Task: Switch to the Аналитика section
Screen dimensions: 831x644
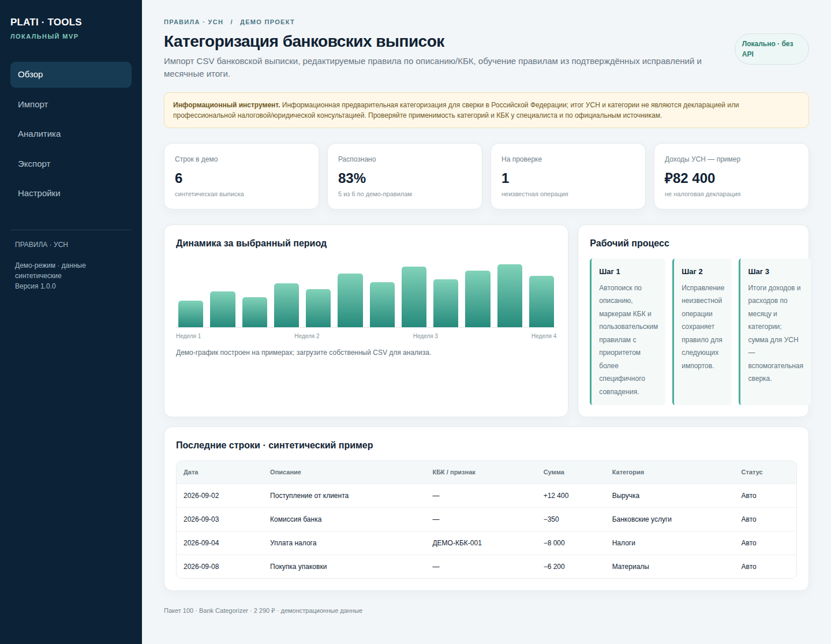Action: pyautogui.click(x=71, y=134)
